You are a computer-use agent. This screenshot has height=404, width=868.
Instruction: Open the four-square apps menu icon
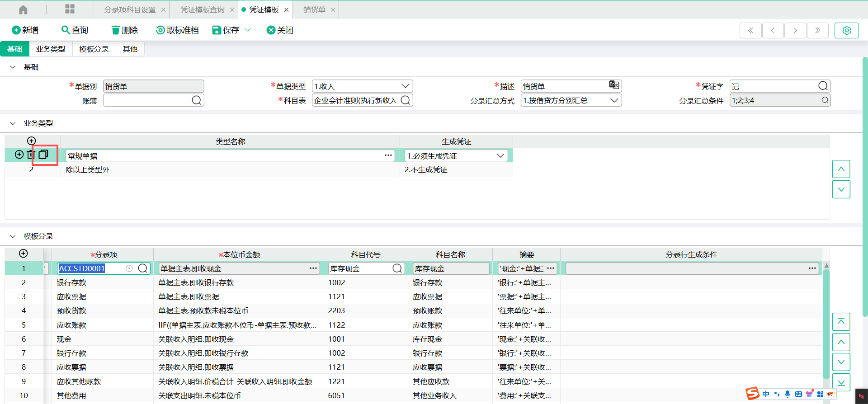tap(70, 9)
